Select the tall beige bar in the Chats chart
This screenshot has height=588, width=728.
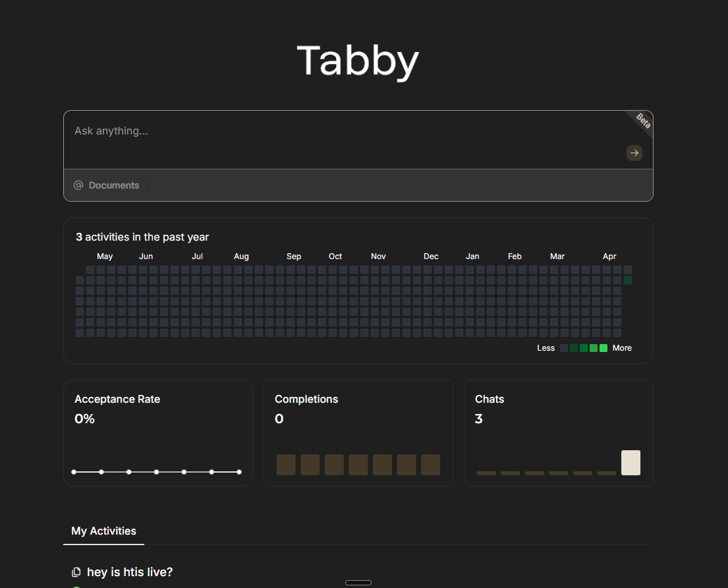(630, 462)
